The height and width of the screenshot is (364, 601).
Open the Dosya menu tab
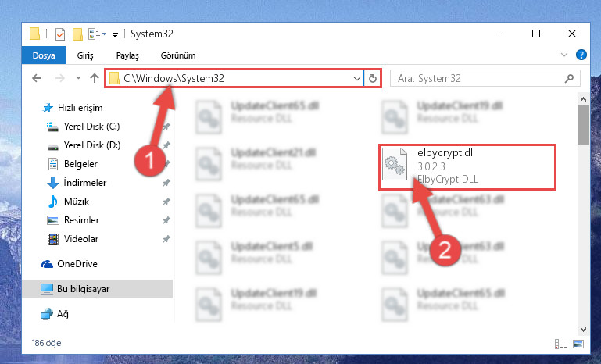[44, 55]
